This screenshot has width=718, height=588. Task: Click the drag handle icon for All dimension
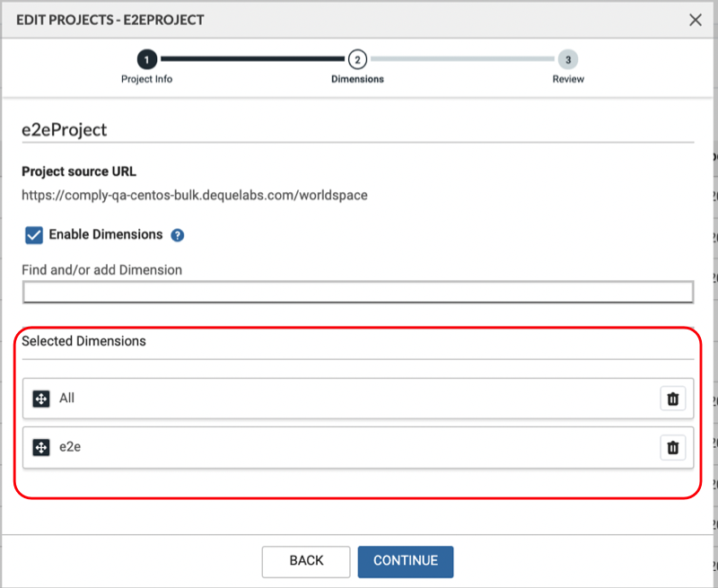(40, 399)
